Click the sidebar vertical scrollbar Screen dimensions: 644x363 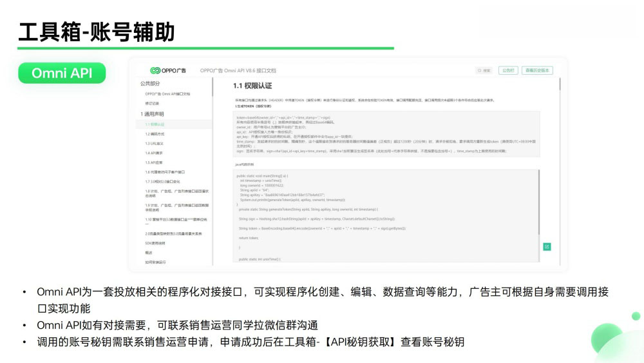tap(213, 88)
